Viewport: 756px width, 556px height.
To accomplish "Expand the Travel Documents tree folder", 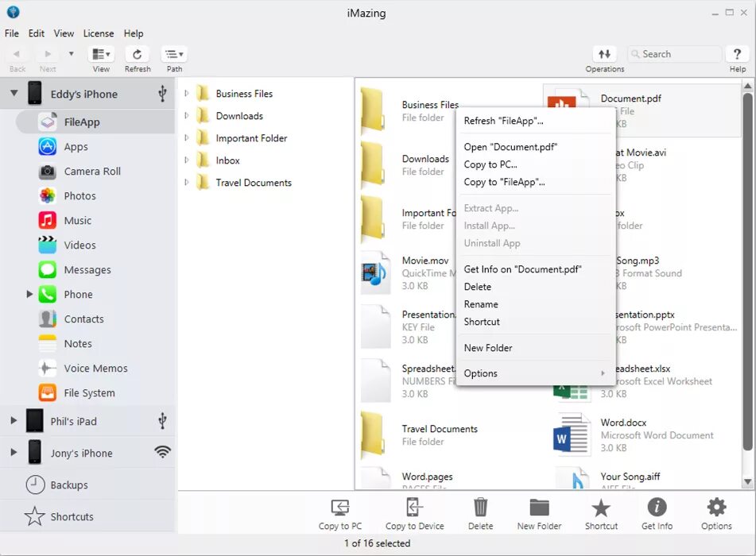I will pyautogui.click(x=186, y=182).
